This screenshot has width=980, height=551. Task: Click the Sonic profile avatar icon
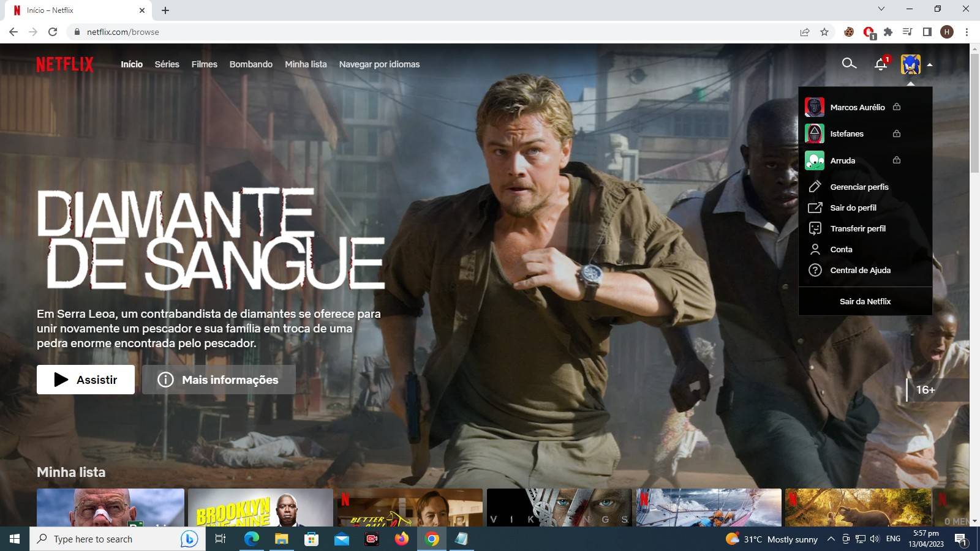point(910,64)
